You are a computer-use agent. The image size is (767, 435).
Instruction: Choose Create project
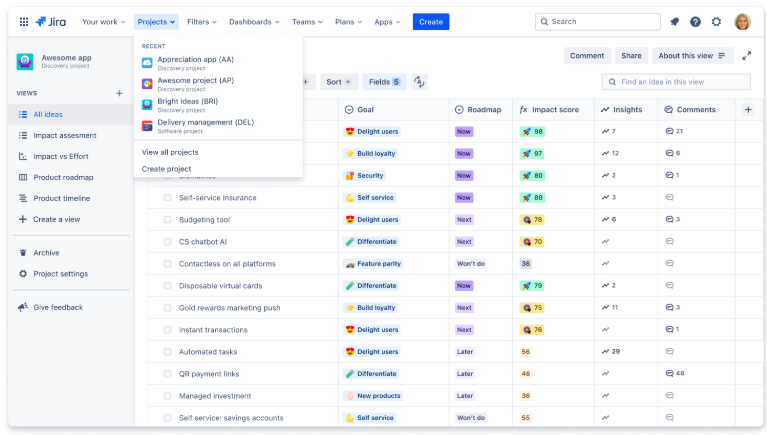pos(166,169)
